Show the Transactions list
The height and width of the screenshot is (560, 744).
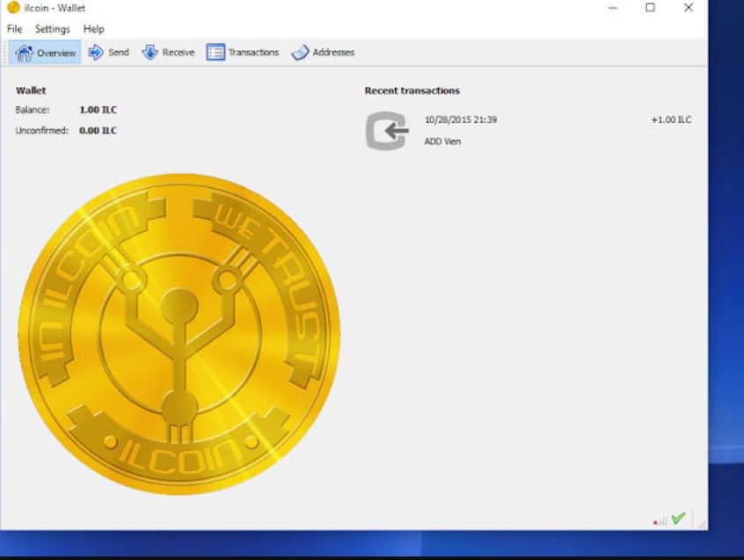pyautogui.click(x=243, y=52)
